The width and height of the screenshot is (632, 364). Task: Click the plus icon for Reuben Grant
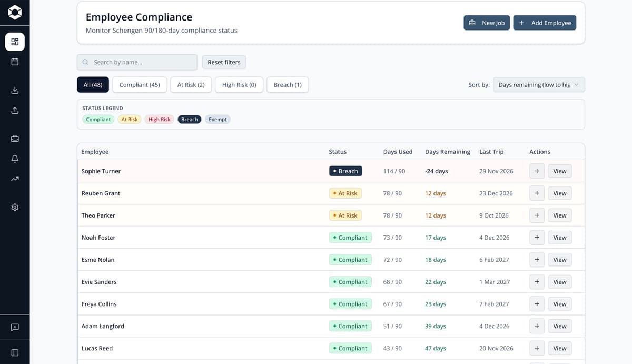point(537,193)
